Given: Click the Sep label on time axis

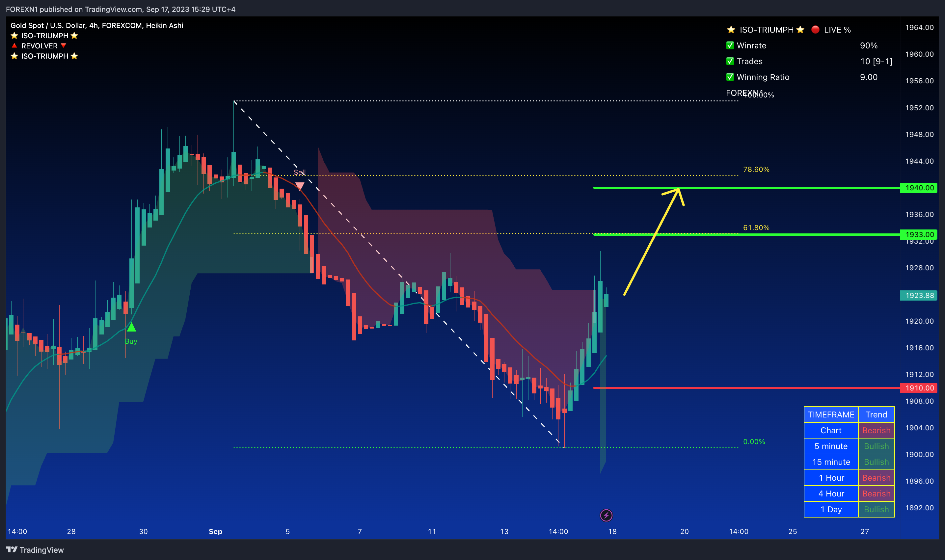Looking at the screenshot, I should click(x=215, y=531).
